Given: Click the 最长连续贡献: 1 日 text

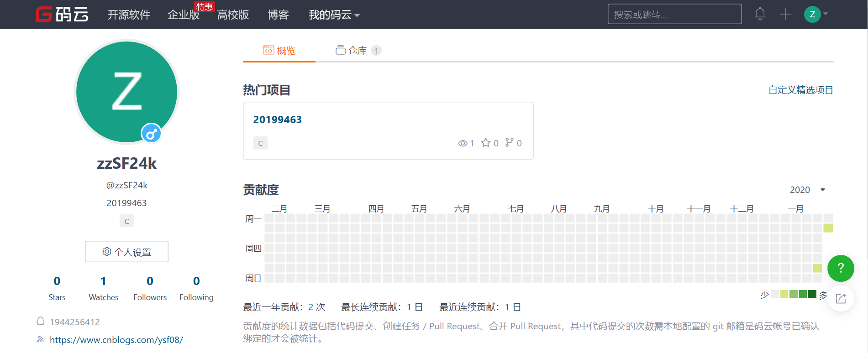Looking at the screenshot, I should (382, 307).
